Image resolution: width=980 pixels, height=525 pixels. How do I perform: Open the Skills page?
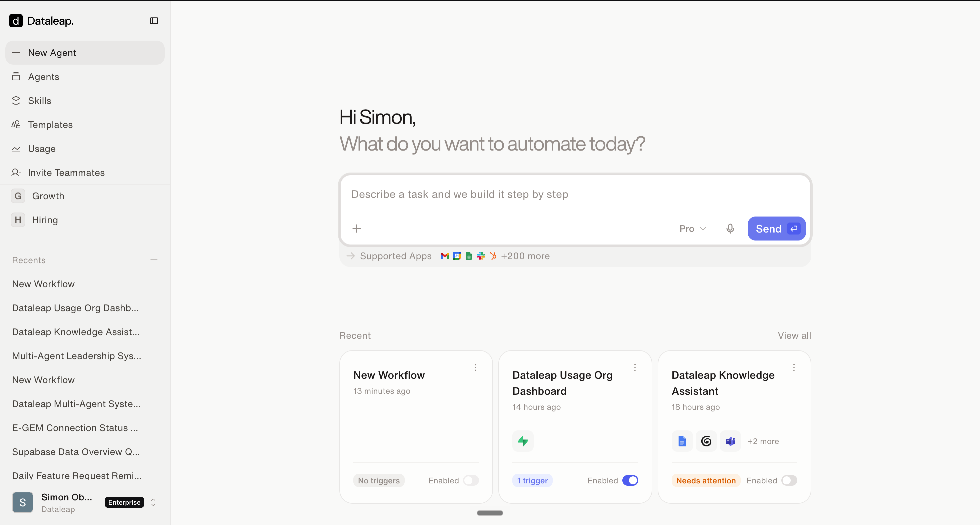[x=85, y=100]
